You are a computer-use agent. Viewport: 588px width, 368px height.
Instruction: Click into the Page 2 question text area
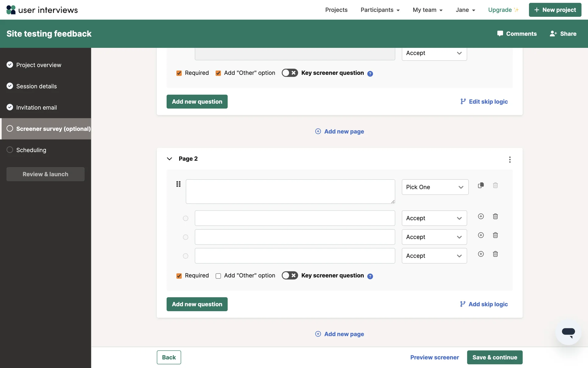(290, 191)
